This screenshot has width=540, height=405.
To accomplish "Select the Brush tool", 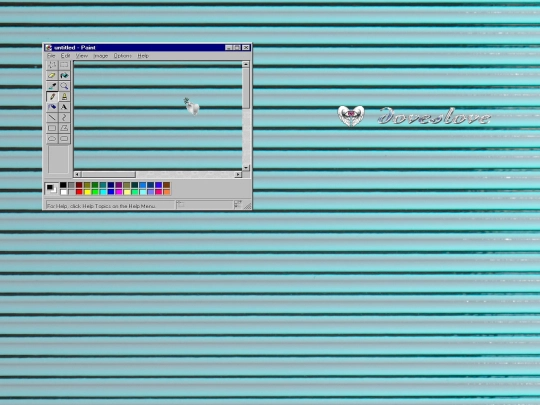I will pyautogui.click(x=64, y=97).
